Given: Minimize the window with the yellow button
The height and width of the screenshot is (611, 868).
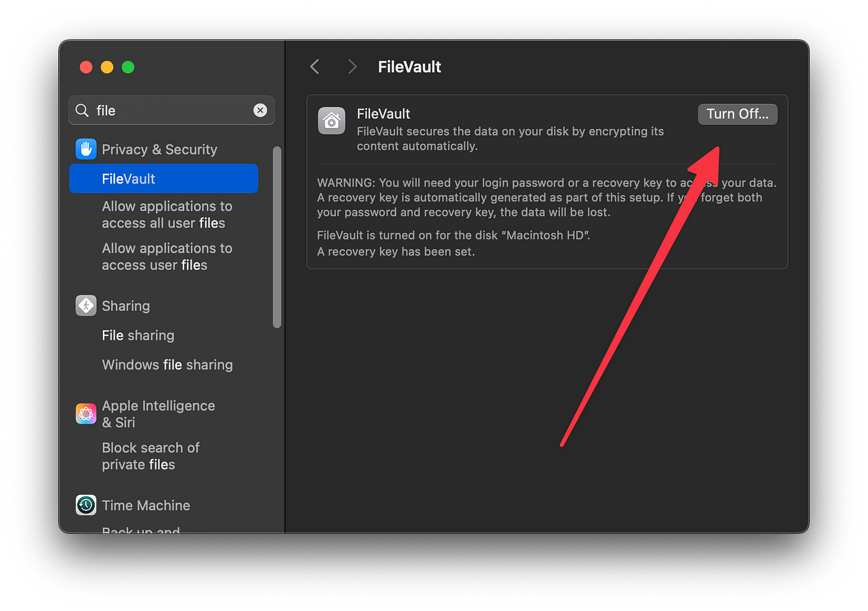Looking at the screenshot, I should point(107,67).
